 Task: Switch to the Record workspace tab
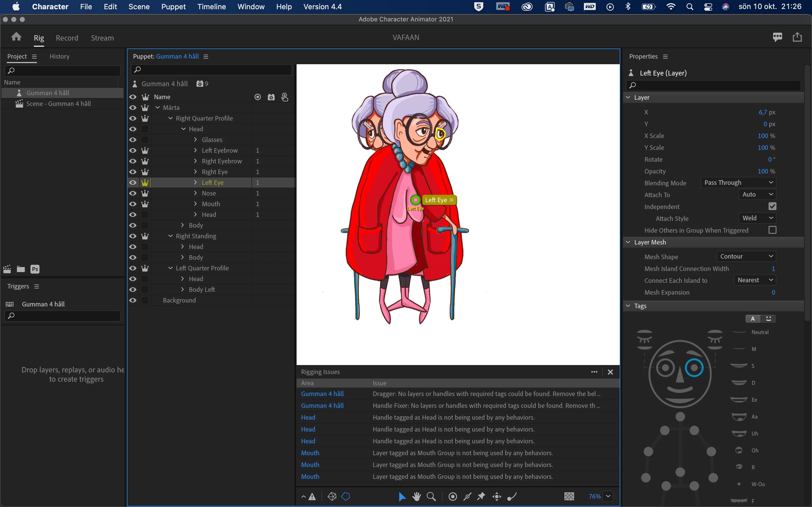coord(67,38)
